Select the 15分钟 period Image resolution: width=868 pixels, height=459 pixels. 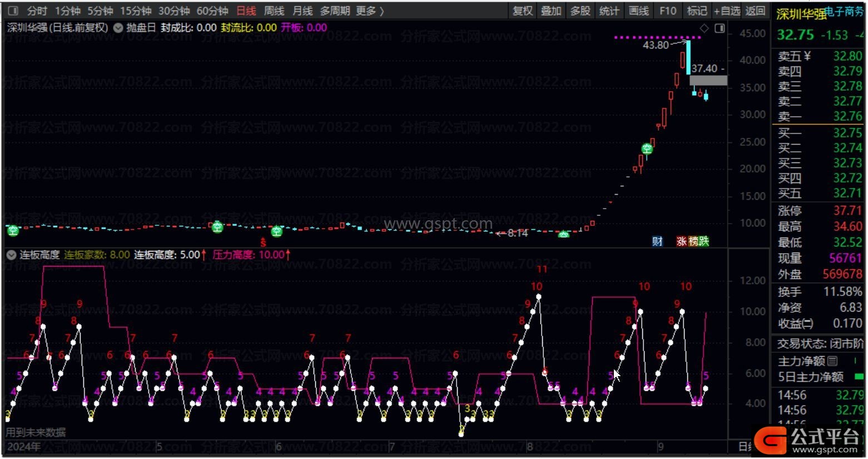pyautogui.click(x=136, y=11)
